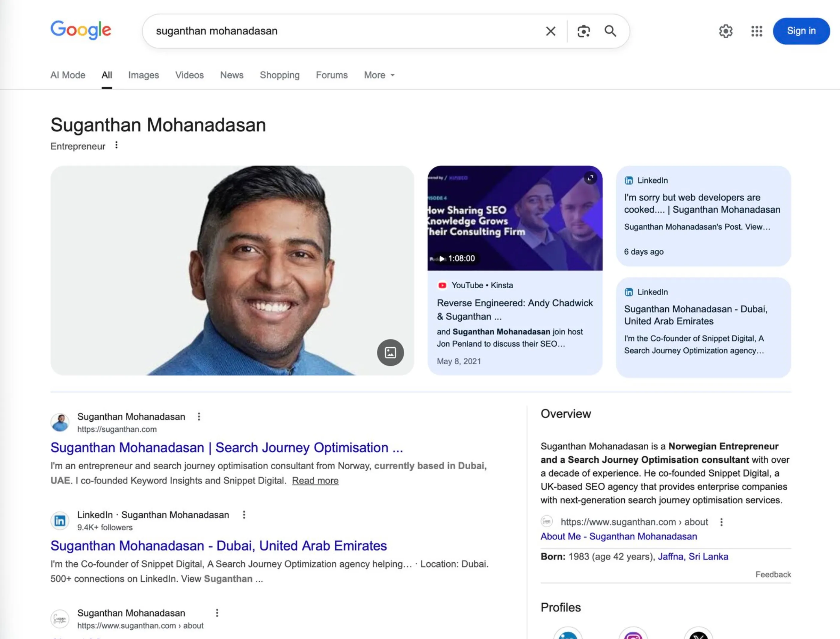The width and height of the screenshot is (840, 639).
Task: Click the image gallery icon on portrait
Action: coord(390,353)
